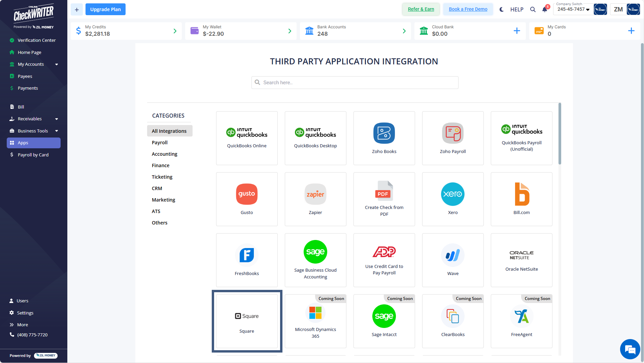The width and height of the screenshot is (644, 363).
Task: Expand the Business Tools menu
Action: (x=33, y=131)
